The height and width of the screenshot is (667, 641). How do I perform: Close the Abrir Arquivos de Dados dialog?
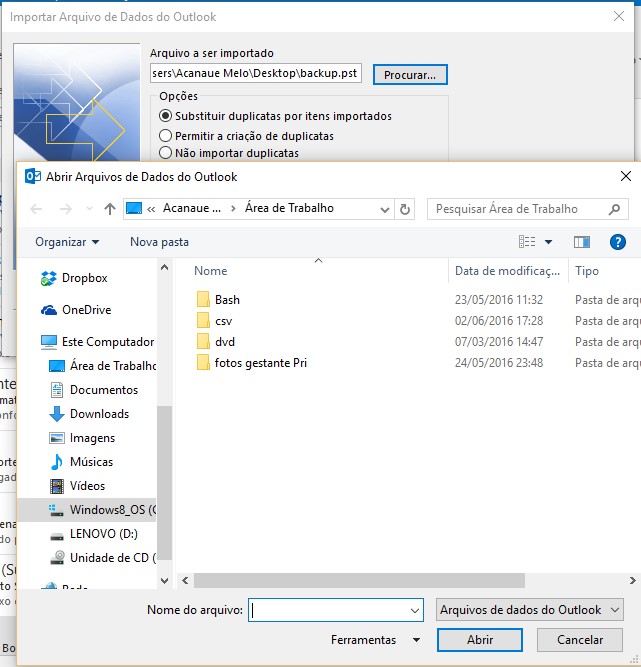625,176
